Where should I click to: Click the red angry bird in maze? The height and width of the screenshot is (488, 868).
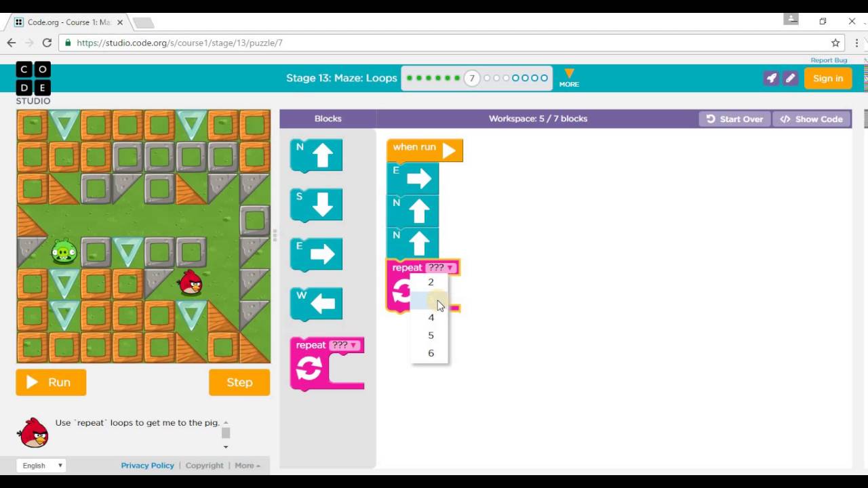coord(191,283)
